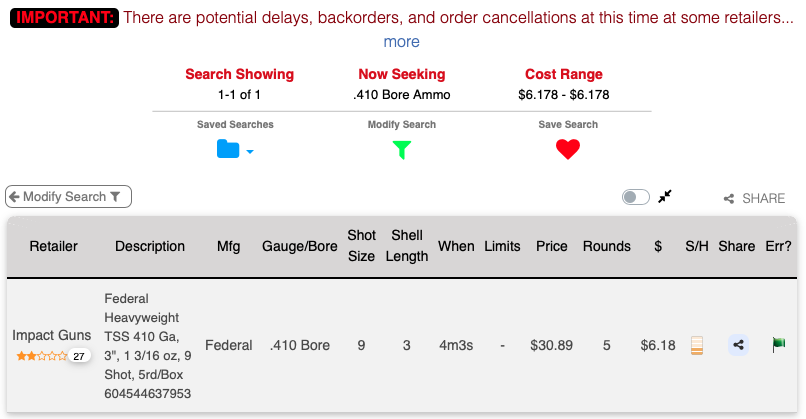
Task: Open the Federal Heavyweight TSS product description
Action: pyautogui.click(x=148, y=345)
